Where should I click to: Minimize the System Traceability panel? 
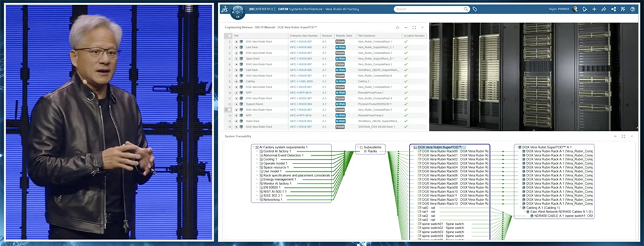(615, 136)
